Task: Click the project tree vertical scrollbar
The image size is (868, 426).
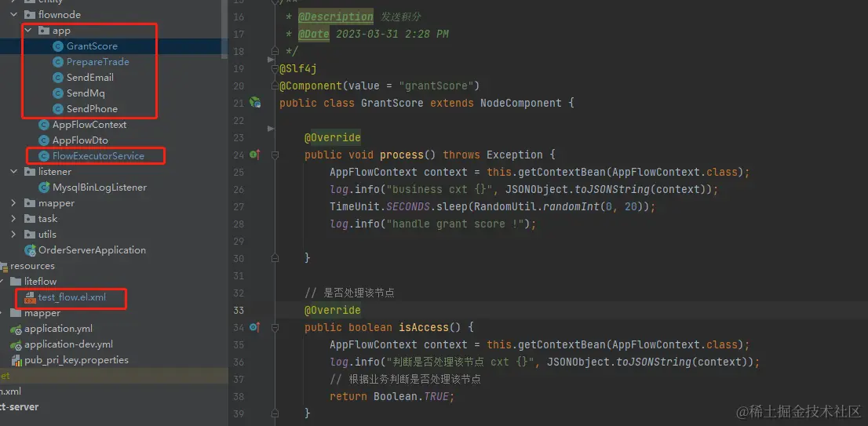Action: (x=224, y=27)
